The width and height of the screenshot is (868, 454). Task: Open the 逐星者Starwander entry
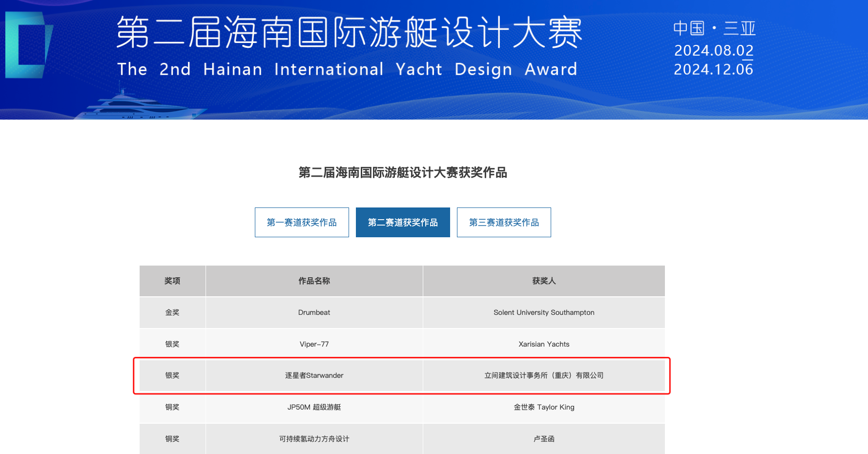(x=314, y=375)
